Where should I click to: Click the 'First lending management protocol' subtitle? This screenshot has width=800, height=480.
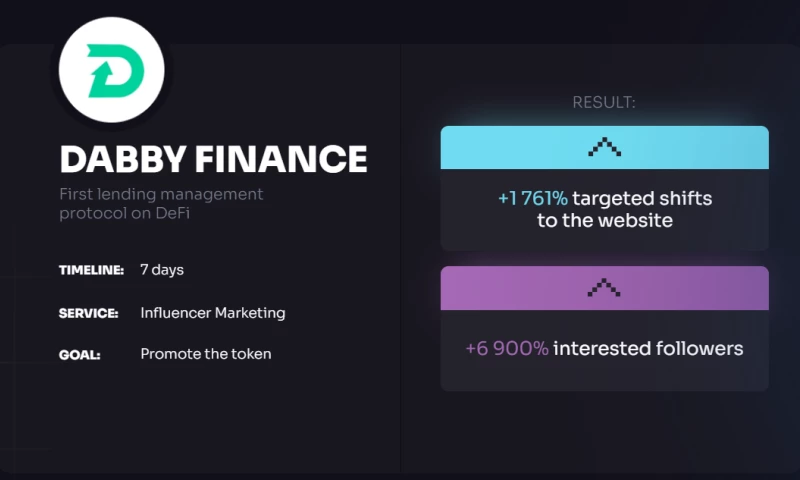pyautogui.click(x=161, y=194)
